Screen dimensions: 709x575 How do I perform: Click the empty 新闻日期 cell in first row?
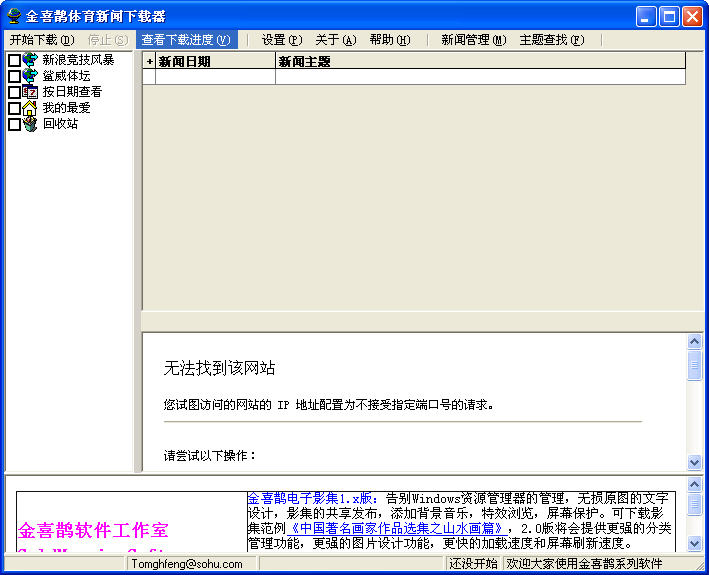click(x=216, y=77)
